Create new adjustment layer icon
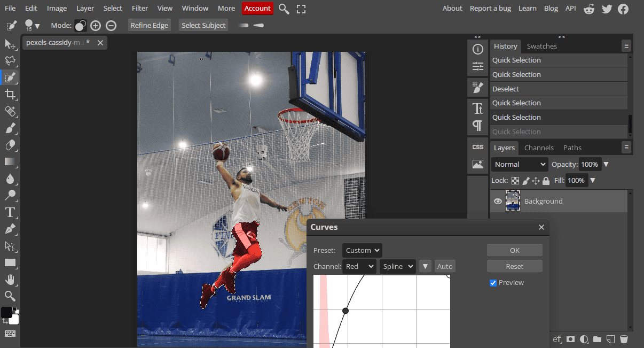The height and width of the screenshot is (348, 644). coord(584,339)
